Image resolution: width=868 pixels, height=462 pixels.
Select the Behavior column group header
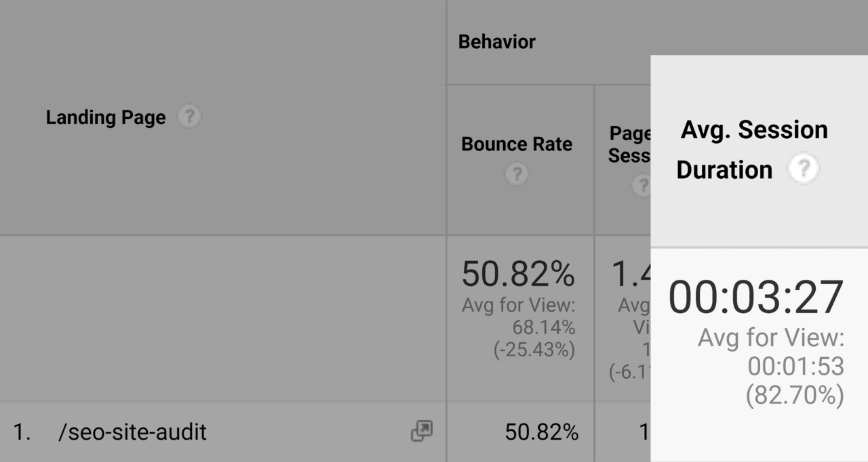(x=497, y=42)
